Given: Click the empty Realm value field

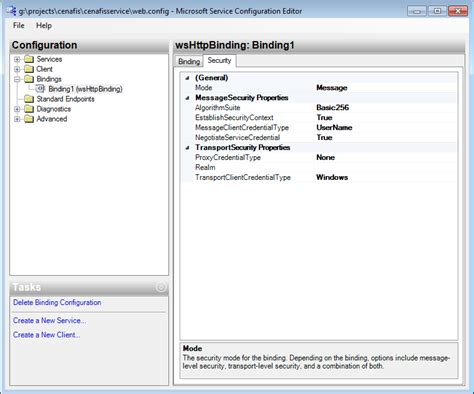Looking at the screenshot, I should point(386,167).
